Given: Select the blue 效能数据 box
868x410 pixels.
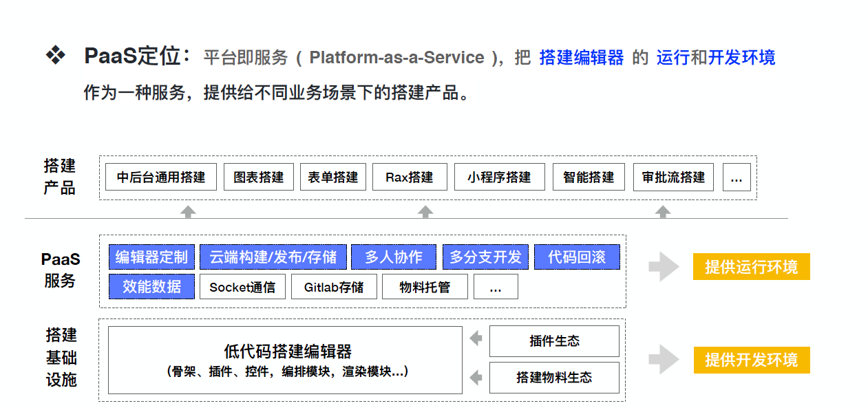Looking at the screenshot, I should coord(151,287).
